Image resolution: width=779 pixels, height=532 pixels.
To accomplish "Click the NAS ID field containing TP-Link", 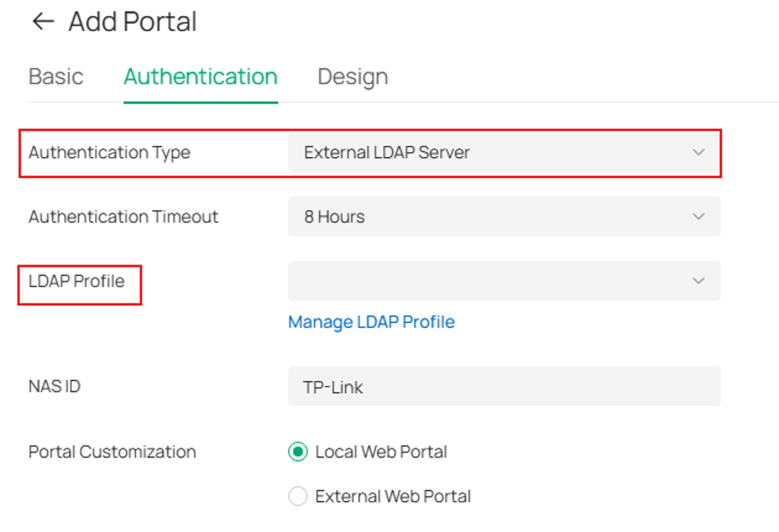I will pos(503,386).
